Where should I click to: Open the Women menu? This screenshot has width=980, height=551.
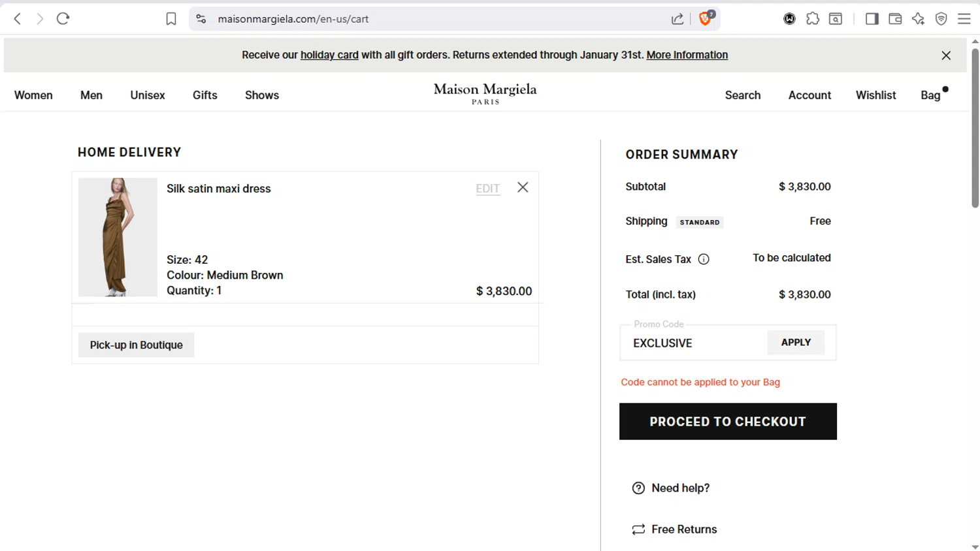tap(33, 95)
